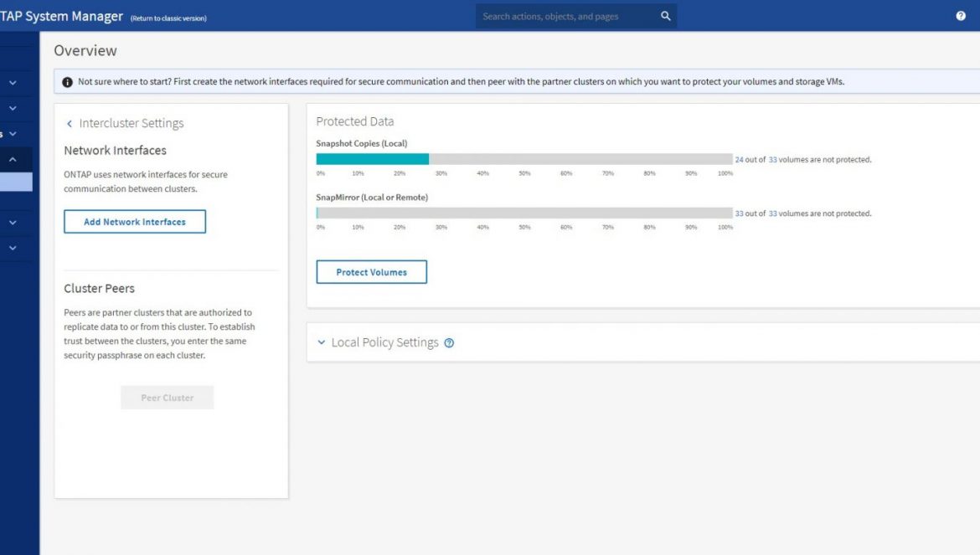980x555 pixels.
Task: Click the Snapshot Copies progress bar
Action: pos(524,159)
